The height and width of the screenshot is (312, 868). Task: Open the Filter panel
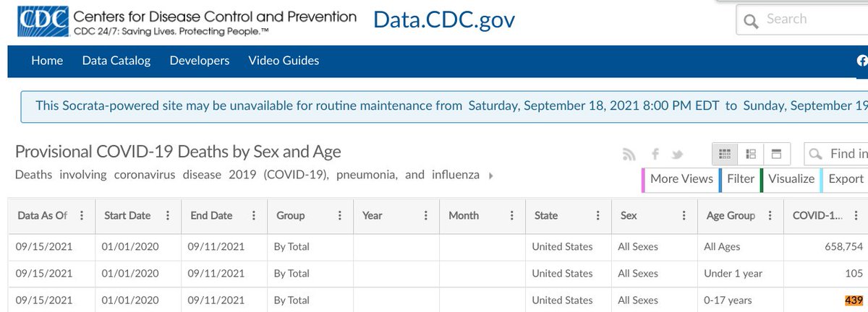pos(740,179)
